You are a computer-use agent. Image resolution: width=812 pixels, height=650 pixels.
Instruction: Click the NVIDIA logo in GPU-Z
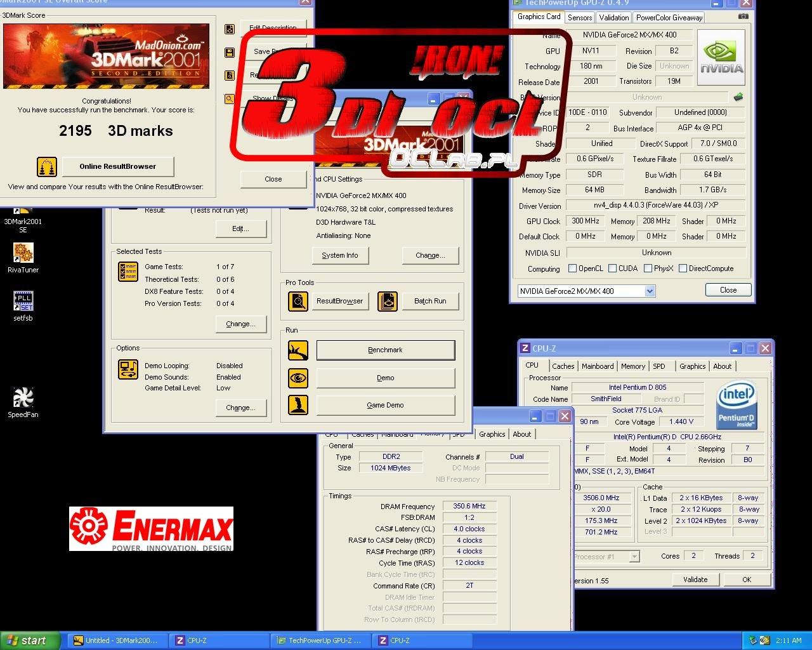click(721, 57)
